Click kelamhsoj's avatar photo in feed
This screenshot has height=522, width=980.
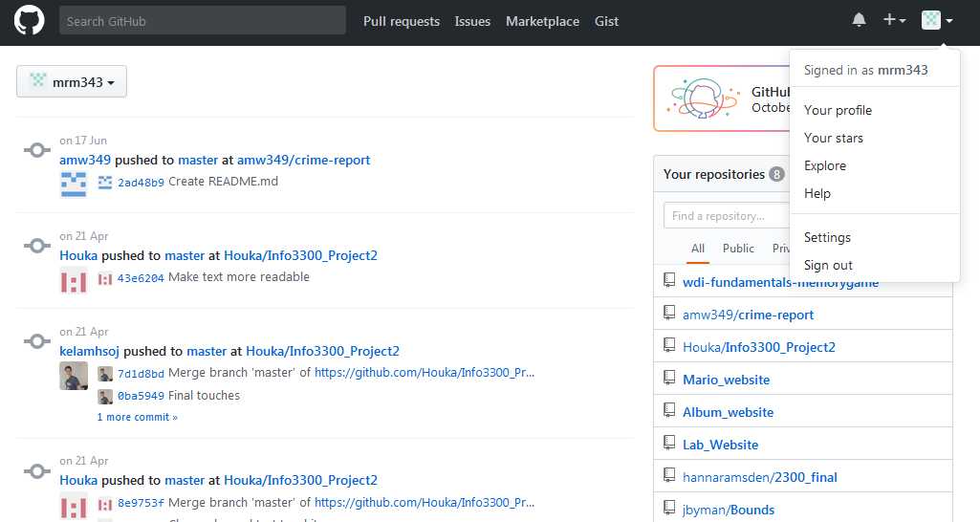pos(74,376)
